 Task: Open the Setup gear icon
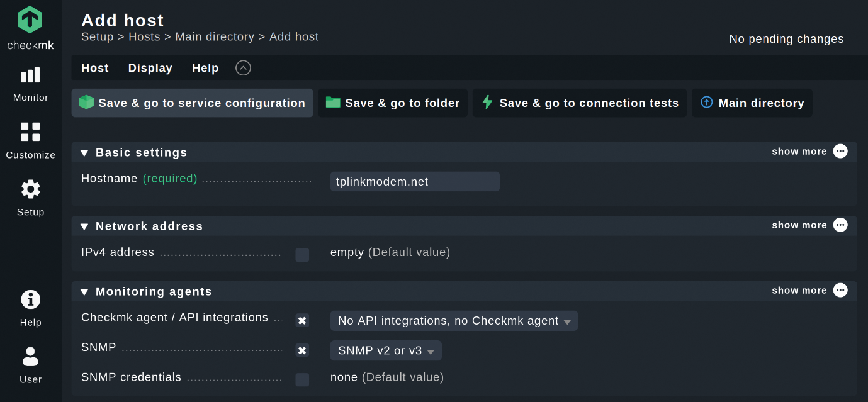(x=30, y=189)
